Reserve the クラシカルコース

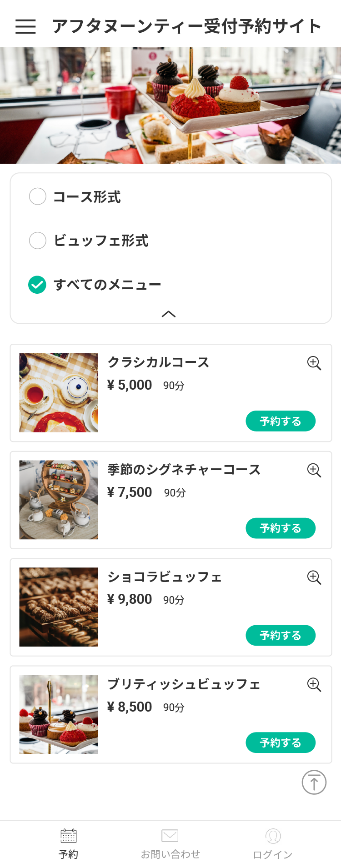281,421
